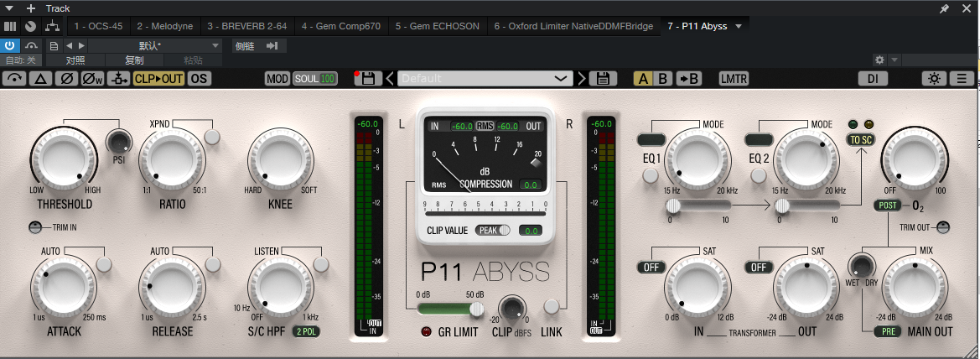This screenshot has height=359, width=980.
Task: Open the MOD button
Action: [x=277, y=78]
